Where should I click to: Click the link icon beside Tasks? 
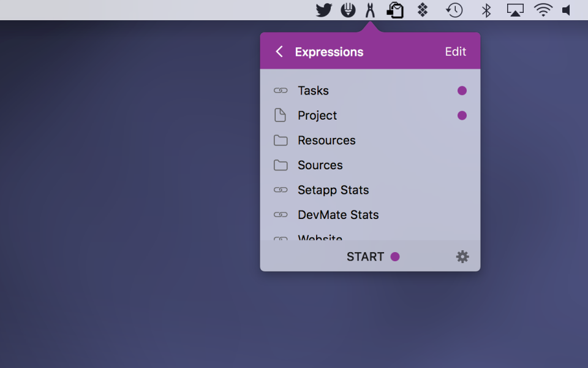[281, 91]
